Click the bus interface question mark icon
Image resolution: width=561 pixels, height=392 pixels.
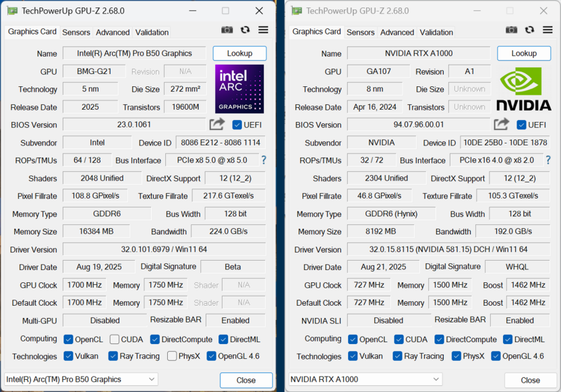coord(264,160)
